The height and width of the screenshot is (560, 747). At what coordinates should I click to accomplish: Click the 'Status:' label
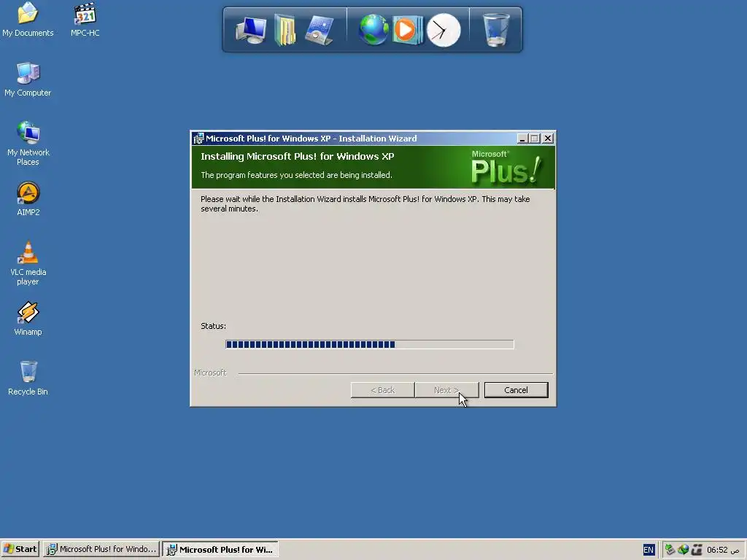pyautogui.click(x=214, y=326)
